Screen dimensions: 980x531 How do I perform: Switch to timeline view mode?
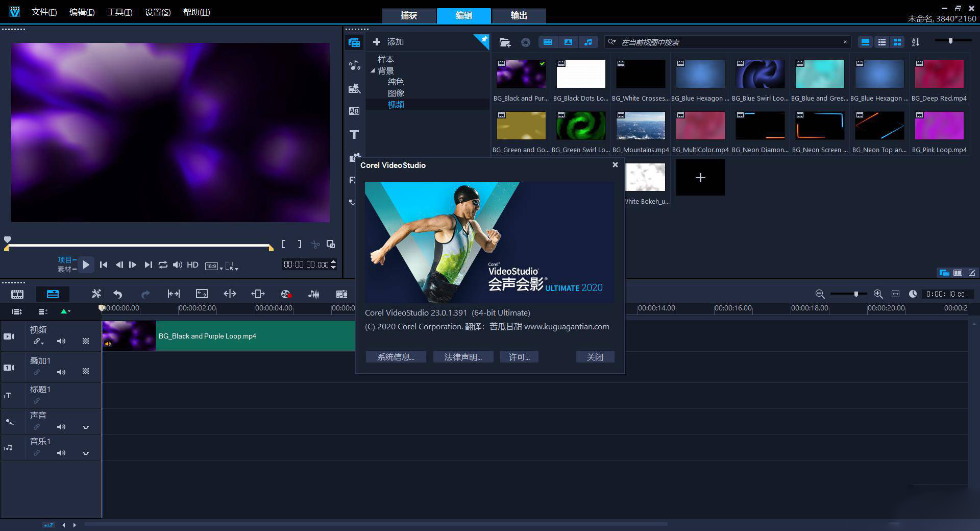[53, 294]
